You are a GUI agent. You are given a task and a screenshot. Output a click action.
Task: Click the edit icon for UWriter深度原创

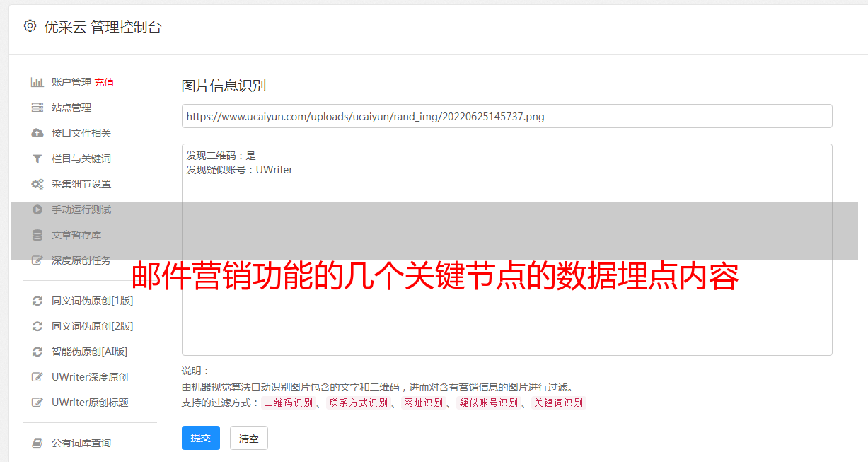tap(37, 377)
